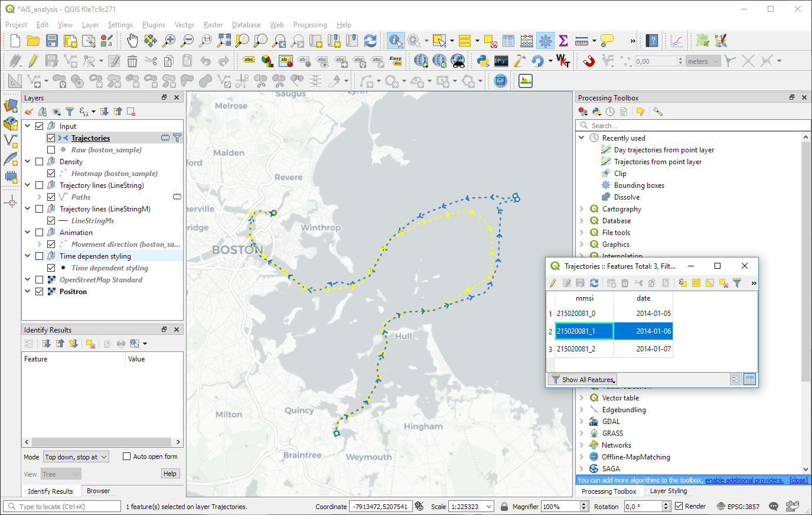
Task: Click the Identify Results horizontal scrollbar
Action: pyautogui.click(x=102, y=442)
